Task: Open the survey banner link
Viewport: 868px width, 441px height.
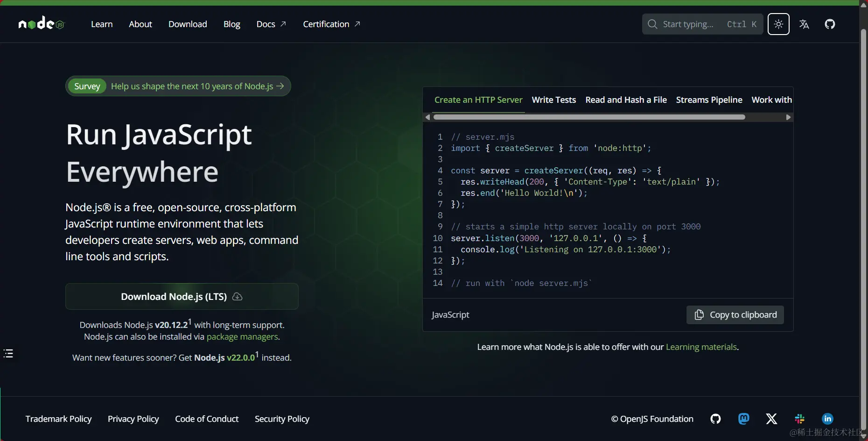Action: pyautogui.click(x=178, y=86)
